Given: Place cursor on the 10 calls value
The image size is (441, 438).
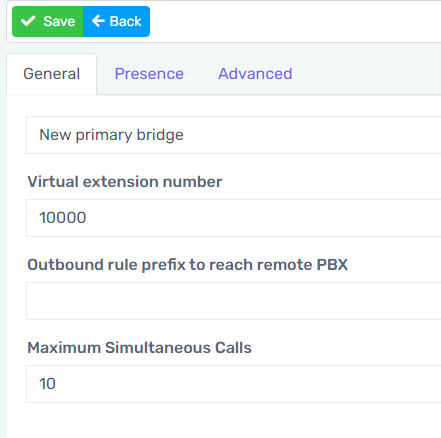Looking at the screenshot, I should [47, 384].
